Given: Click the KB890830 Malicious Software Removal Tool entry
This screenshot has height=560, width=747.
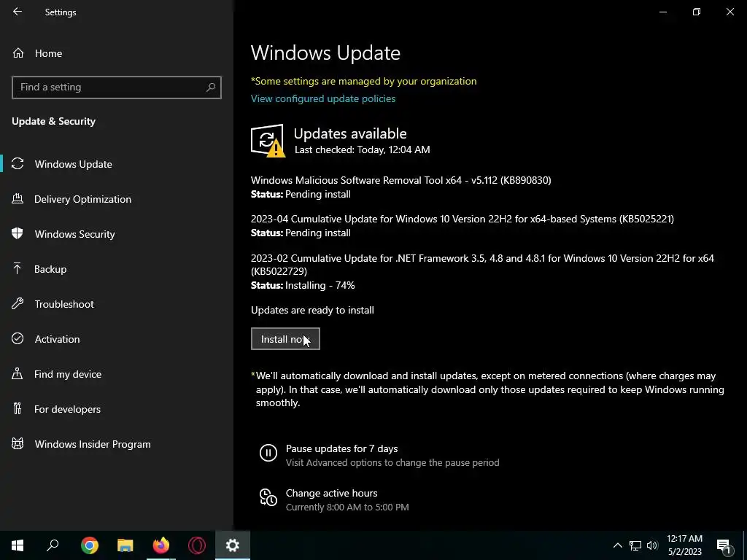Looking at the screenshot, I should coord(400,180).
